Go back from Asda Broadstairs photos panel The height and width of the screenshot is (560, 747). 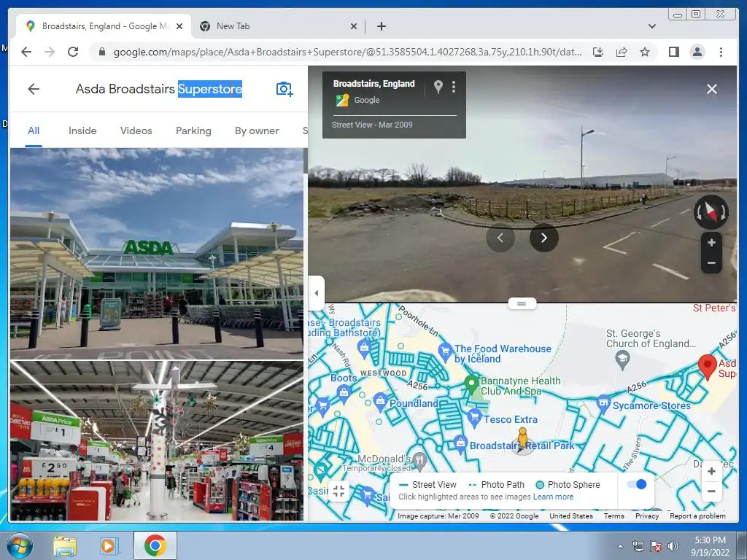(x=34, y=89)
